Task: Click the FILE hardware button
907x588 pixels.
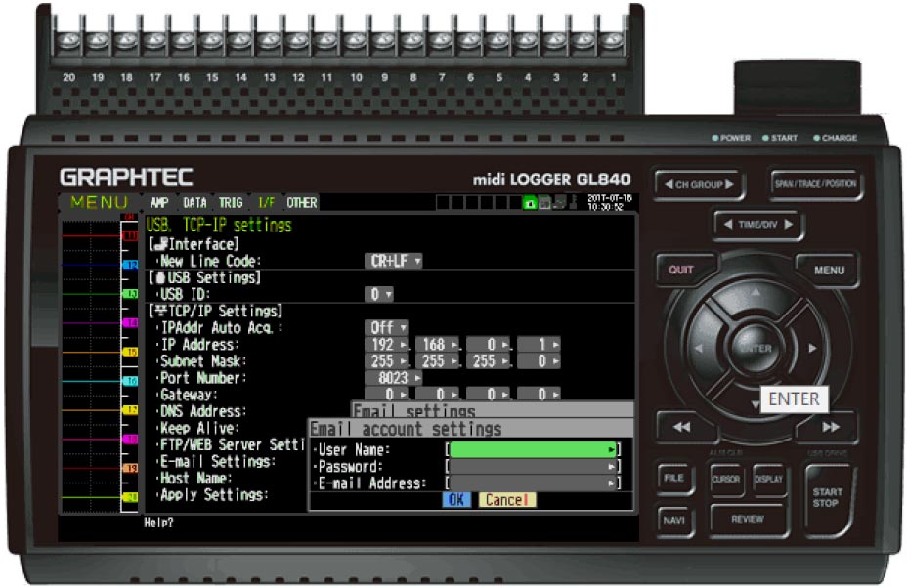Action: tap(673, 479)
